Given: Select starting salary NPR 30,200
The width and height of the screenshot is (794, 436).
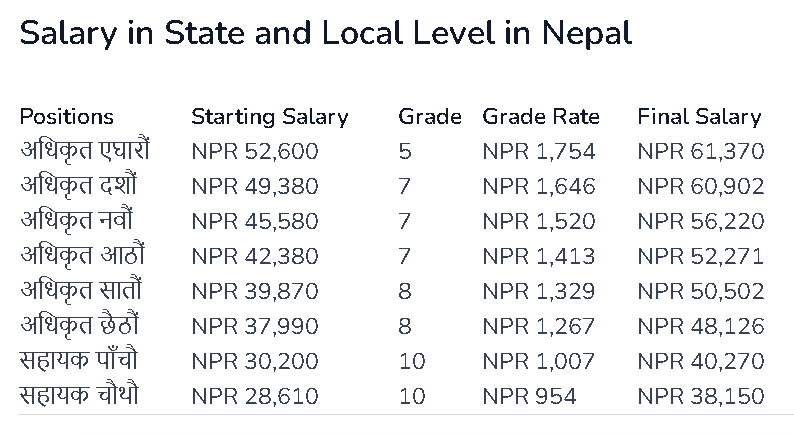Looking at the screenshot, I should (254, 361).
